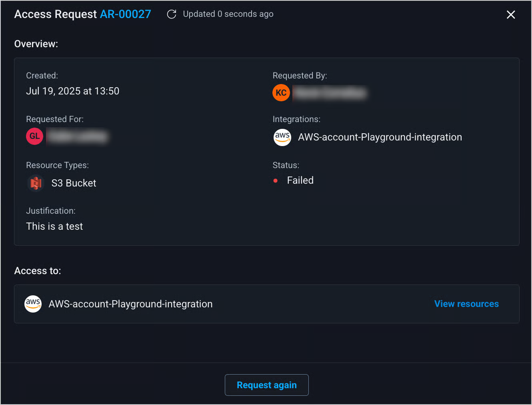Click the refresh icon beside Updated text

(172, 14)
